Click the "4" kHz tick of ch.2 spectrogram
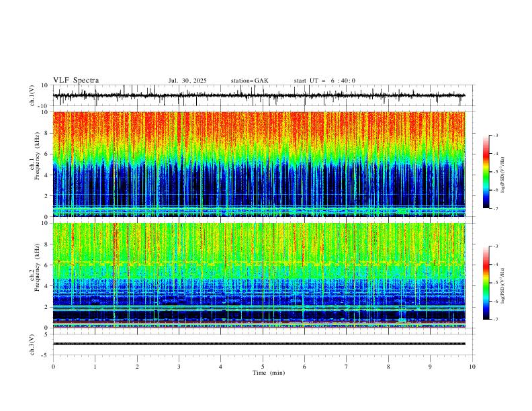Screen dimensions: 532x411 point(47,286)
